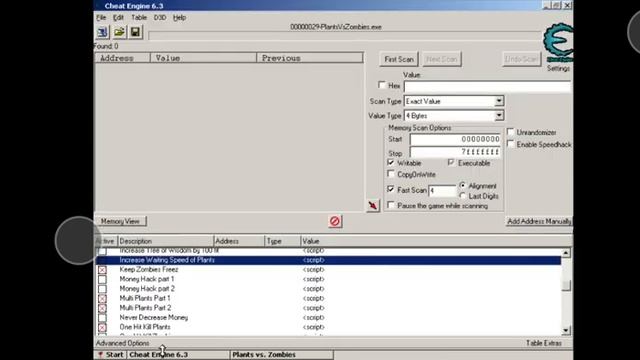Click the Start address field
This screenshot has height=360, width=640.
click(455, 139)
